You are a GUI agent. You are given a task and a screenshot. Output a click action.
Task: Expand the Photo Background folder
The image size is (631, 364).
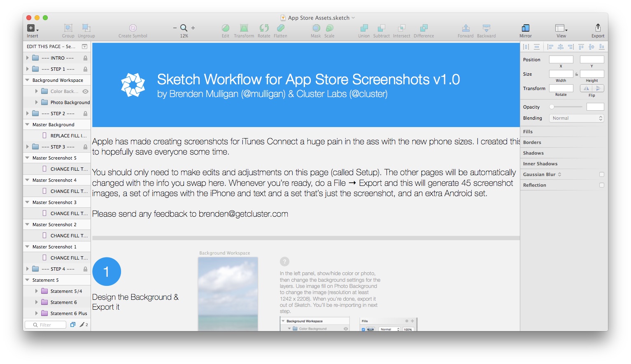pos(36,102)
